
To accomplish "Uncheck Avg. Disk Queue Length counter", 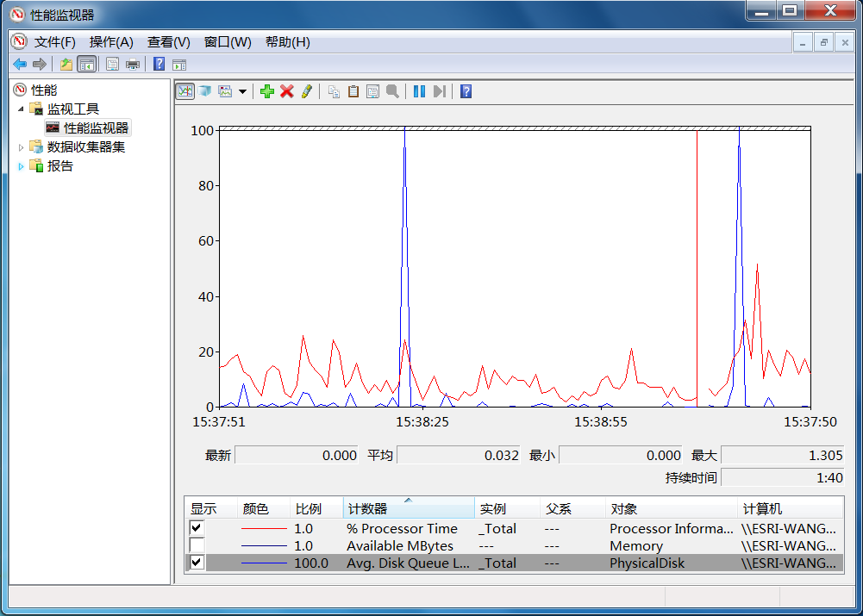I will point(197,563).
